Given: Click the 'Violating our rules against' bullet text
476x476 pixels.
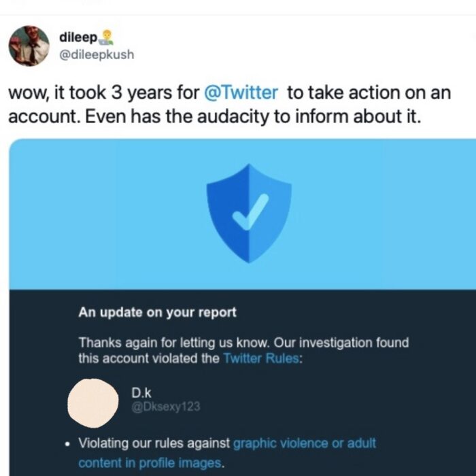Looking at the screenshot, I should [154, 443].
